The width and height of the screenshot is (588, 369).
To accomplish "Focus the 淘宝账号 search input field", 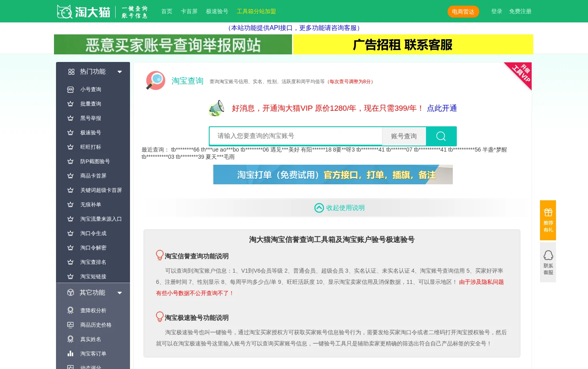I will pos(296,136).
